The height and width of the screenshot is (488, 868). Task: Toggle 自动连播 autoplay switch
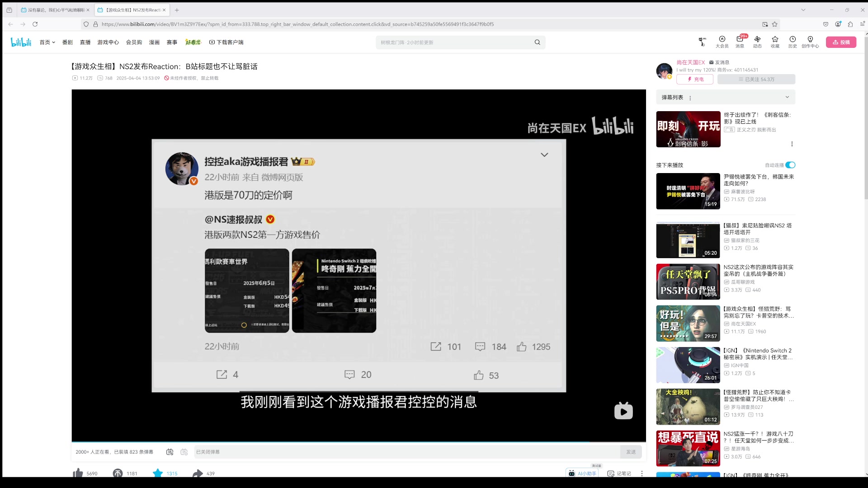click(x=790, y=165)
